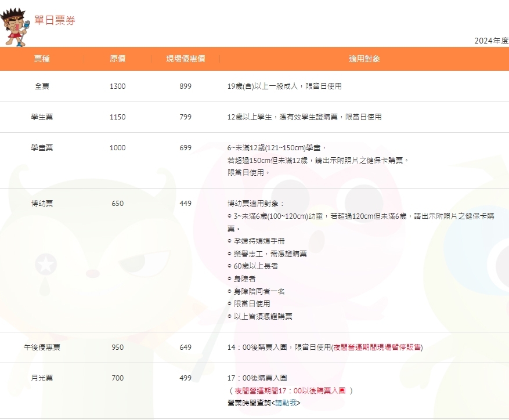This screenshot has width=509, height=420.
Task: Click the 60歲以上長者 bullet item
Action: coord(255,266)
